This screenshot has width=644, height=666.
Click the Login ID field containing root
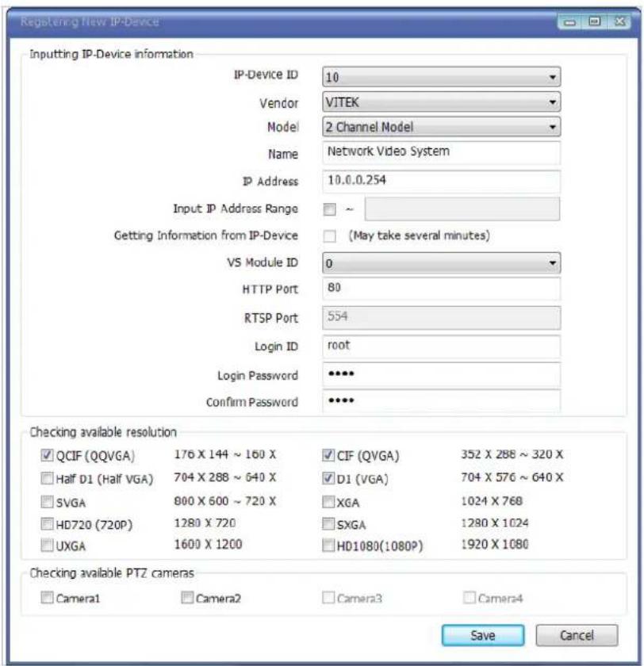tap(442, 346)
